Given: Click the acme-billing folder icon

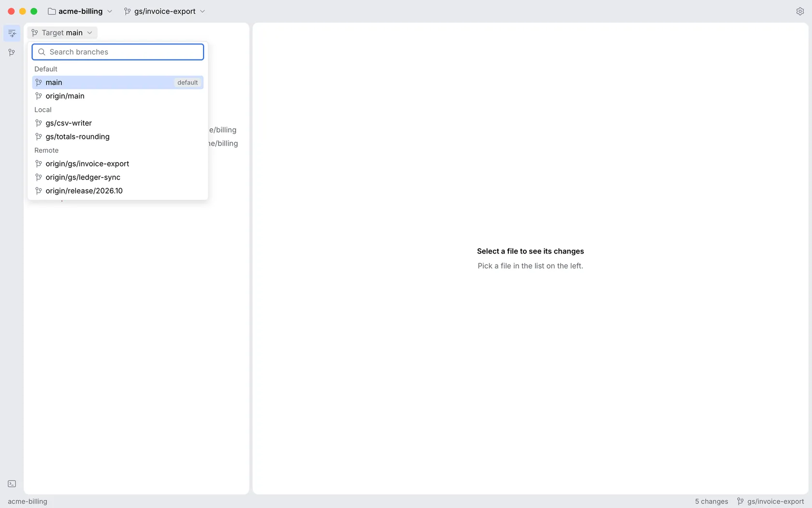Looking at the screenshot, I should coord(52,11).
